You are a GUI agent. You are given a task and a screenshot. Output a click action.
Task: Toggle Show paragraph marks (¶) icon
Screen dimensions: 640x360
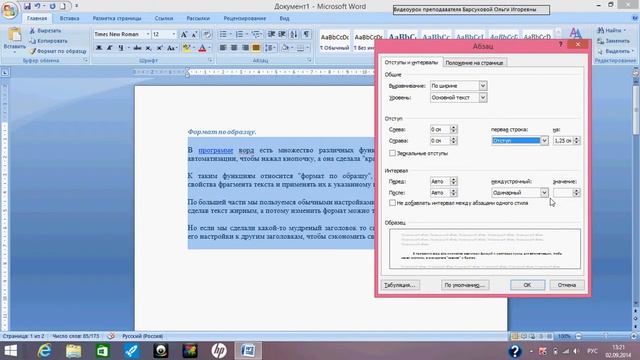pos(306,34)
